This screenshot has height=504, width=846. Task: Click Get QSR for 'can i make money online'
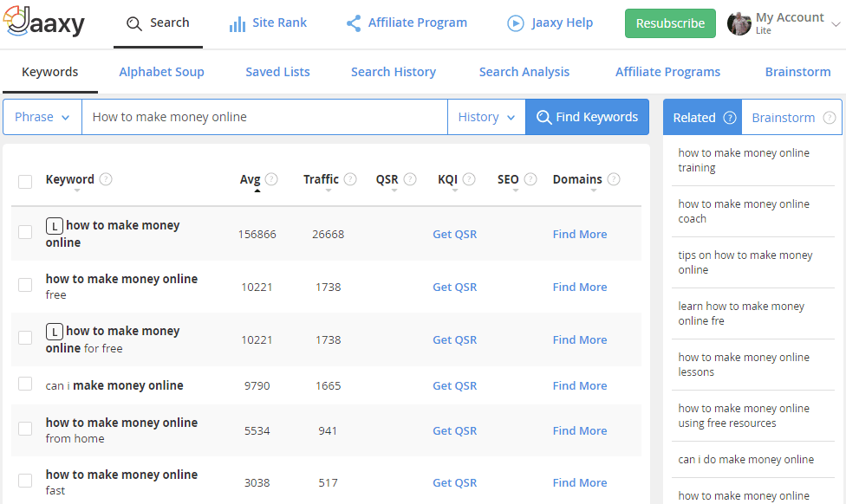[x=454, y=386]
